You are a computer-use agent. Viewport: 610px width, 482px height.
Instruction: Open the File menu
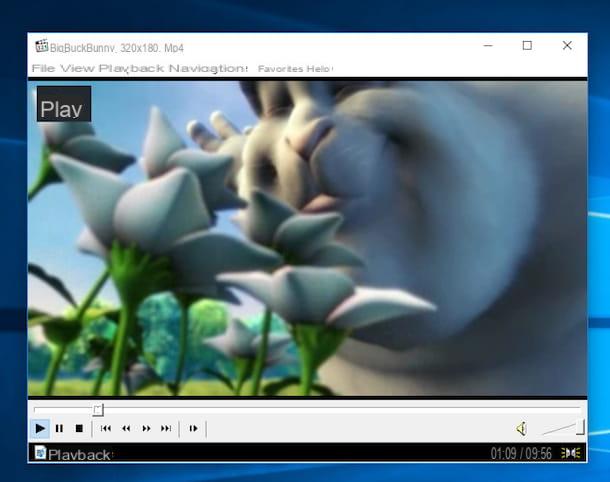pos(43,68)
